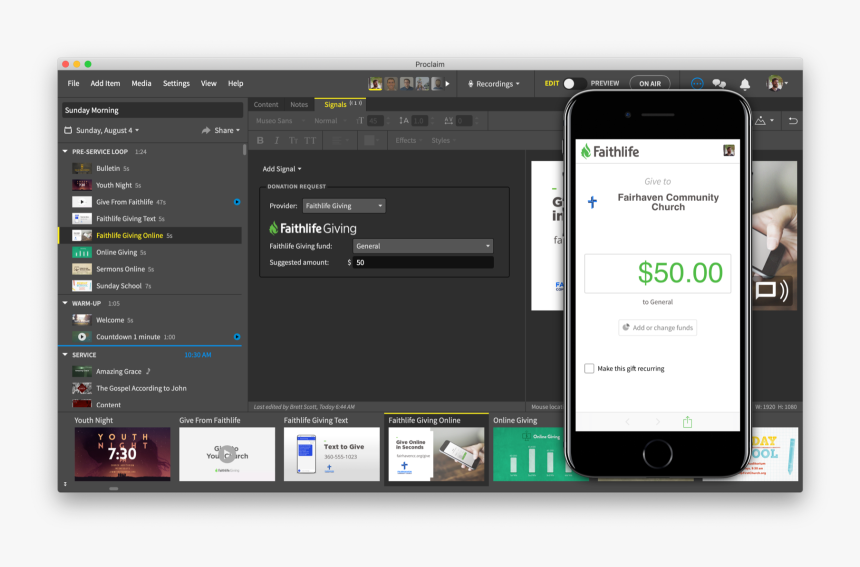Open the Styles button
Screen dimensions: 860x567
click(443, 140)
